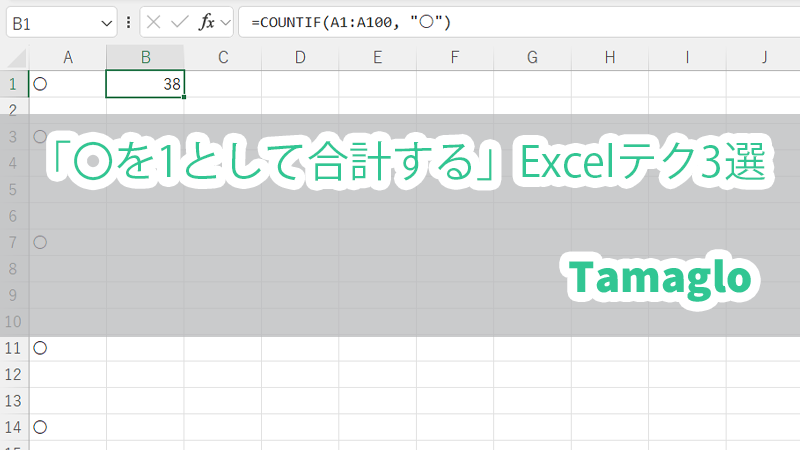
Task: Expand the Name Box dropdown arrow
Action: [x=107, y=22]
